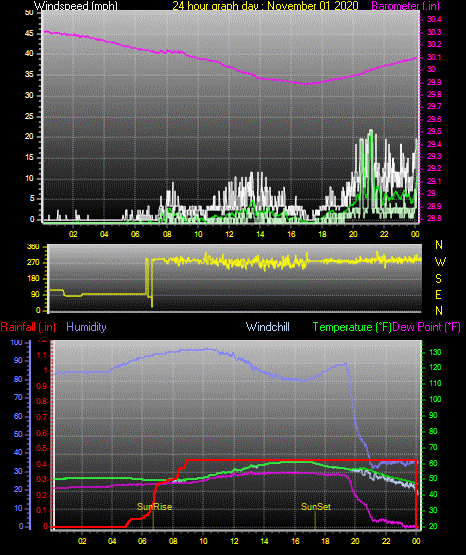Click the 20 hour tick on bottom graph

[x=355, y=541]
